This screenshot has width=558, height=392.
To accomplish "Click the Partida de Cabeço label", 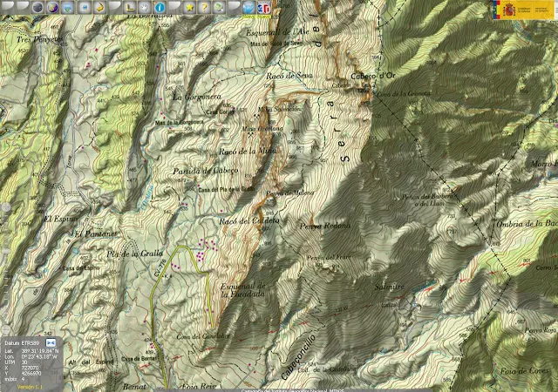I will [x=206, y=171].
